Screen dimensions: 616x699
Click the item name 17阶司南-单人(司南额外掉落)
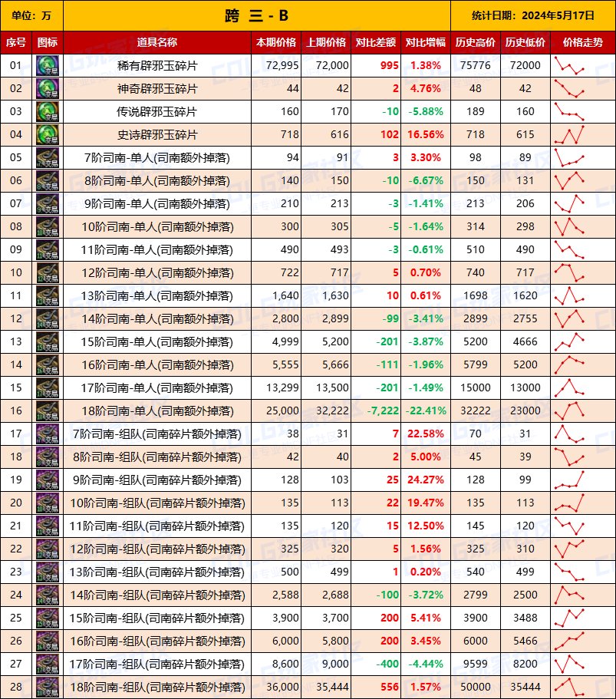(x=157, y=387)
